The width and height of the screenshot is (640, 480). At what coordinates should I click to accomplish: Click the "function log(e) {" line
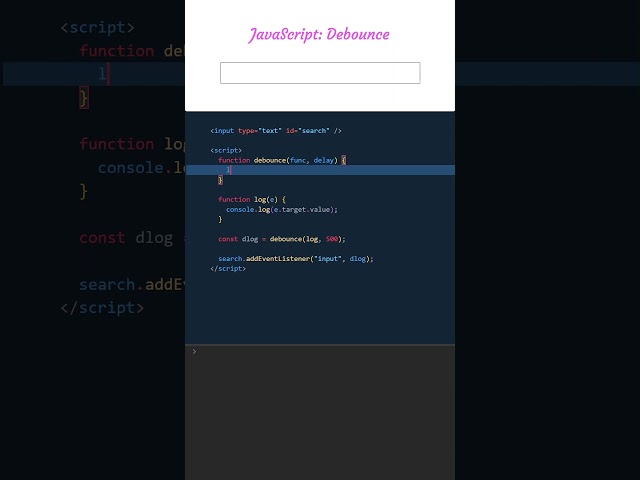252,199
